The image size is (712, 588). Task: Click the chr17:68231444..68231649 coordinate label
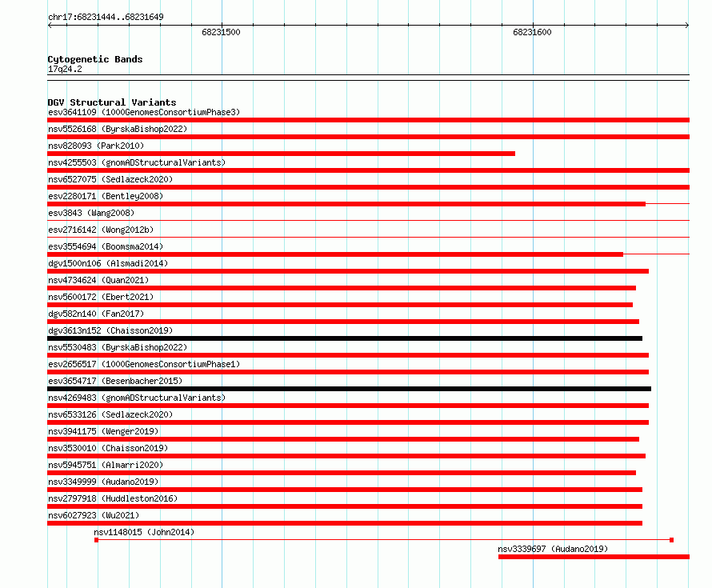(x=106, y=17)
